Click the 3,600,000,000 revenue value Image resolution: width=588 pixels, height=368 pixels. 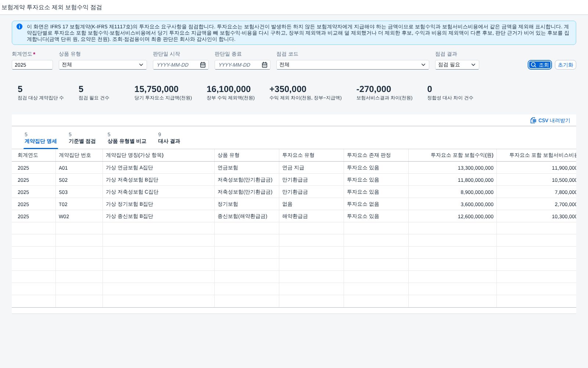click(477, 204)
